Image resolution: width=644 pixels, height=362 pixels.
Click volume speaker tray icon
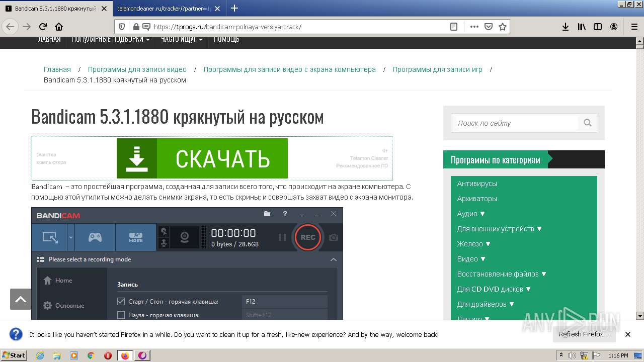pos(572,355)
